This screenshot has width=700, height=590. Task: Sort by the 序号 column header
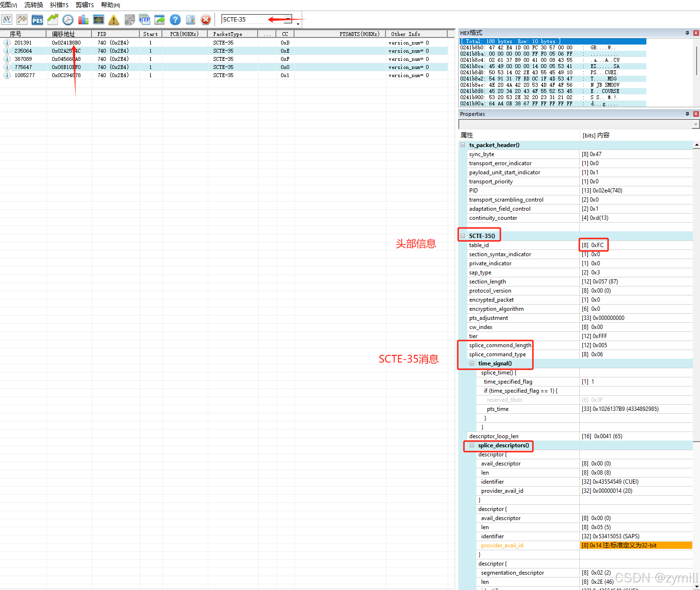point(23,34)
